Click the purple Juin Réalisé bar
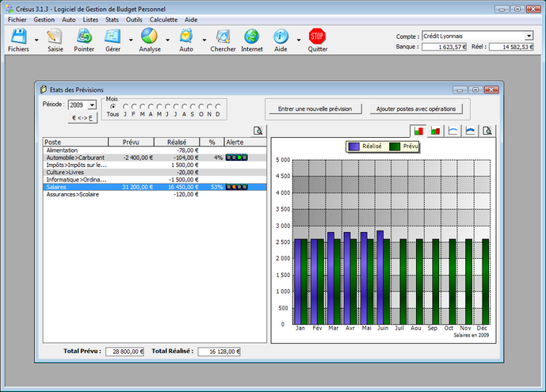The width and height of the screenshot is (546, 392). coord(380,277)
